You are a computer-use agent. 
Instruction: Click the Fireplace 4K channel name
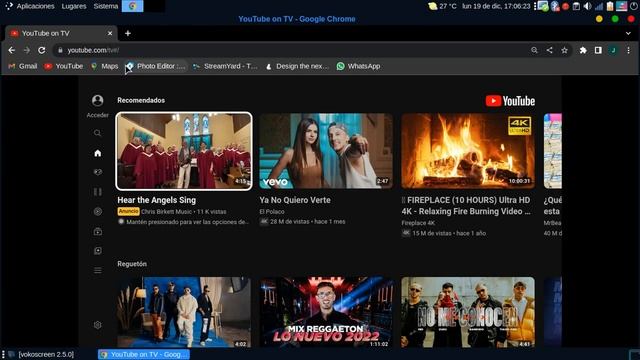click(x=418, y=223)
